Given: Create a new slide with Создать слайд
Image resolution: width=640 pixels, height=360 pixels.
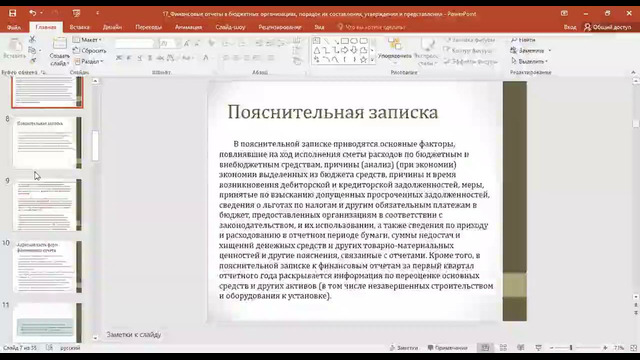Looking at the screenshot, I should (x=60, y=52).
